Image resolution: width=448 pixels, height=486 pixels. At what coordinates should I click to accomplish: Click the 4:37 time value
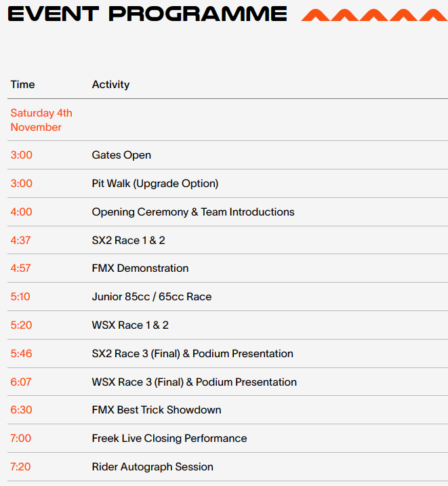(x=20, y=240)
